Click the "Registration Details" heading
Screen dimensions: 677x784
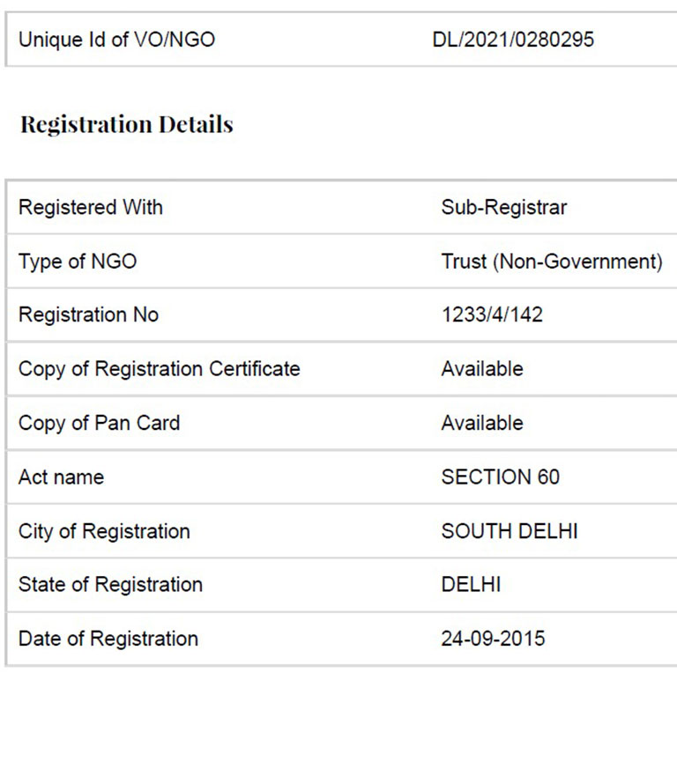point(127,124)
